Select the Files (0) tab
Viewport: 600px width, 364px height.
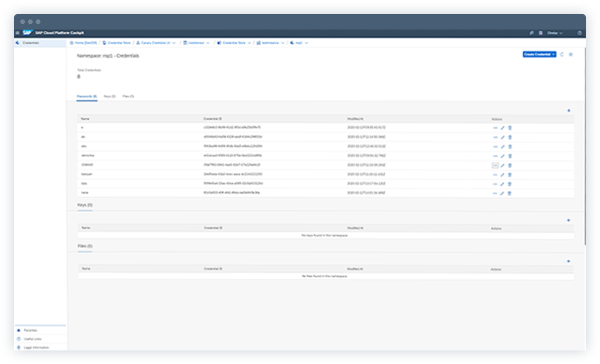pos(129,97)
